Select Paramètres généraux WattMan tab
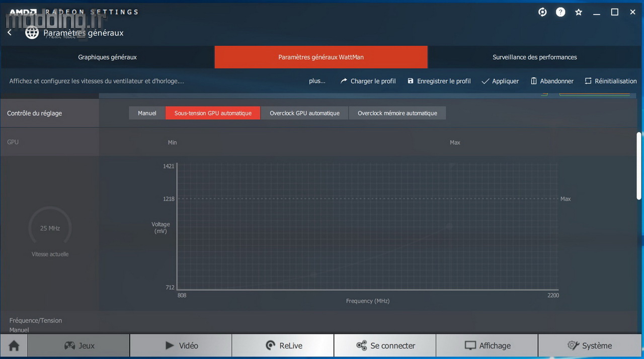This screenshot has width=644, height=359. 321,57
